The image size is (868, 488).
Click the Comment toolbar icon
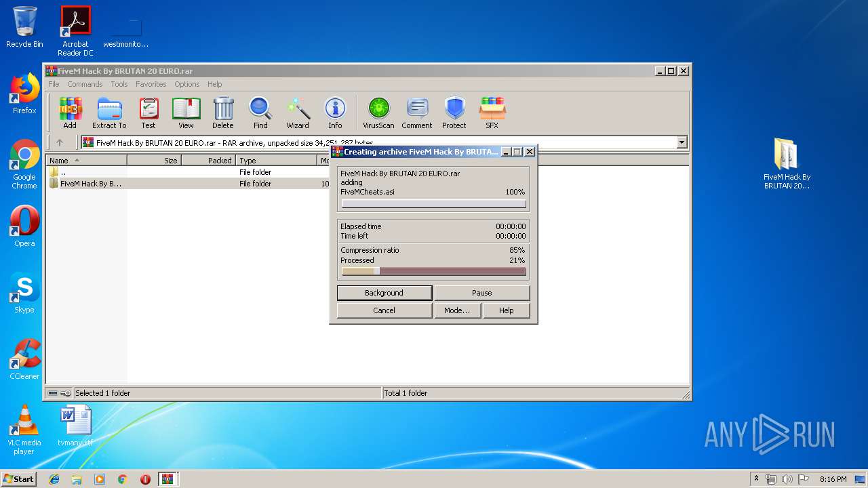(417, 113)
